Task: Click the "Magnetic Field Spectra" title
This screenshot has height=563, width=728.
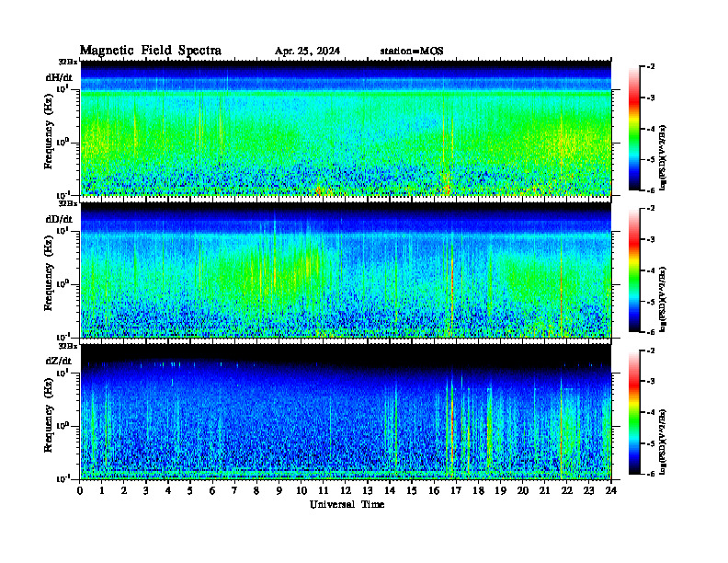Action: click(x=151, y=51)
